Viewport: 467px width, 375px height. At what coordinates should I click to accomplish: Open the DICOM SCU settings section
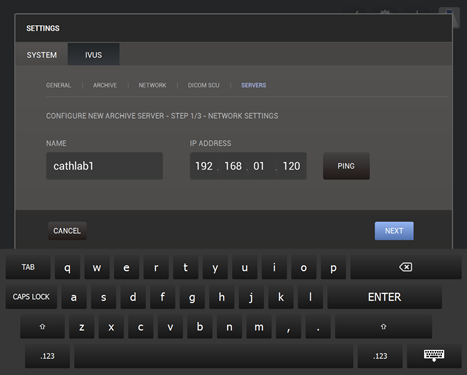click(x=204, y=85)
